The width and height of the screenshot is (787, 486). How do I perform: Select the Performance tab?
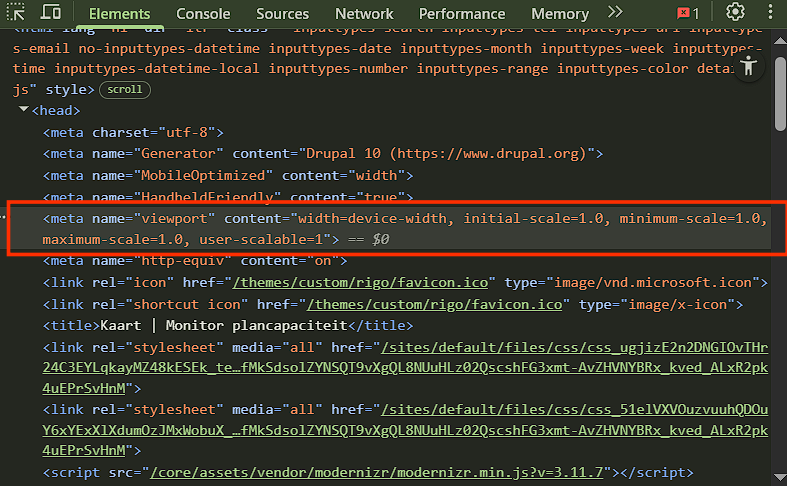coord(462,14)
